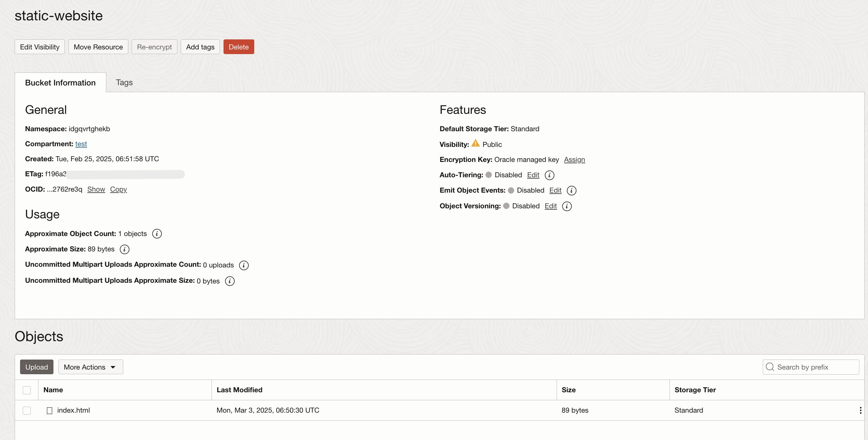This screenshot has width=868, height=440.
Task: Open index.html row actions kebab menu
Action: (860, 410)
